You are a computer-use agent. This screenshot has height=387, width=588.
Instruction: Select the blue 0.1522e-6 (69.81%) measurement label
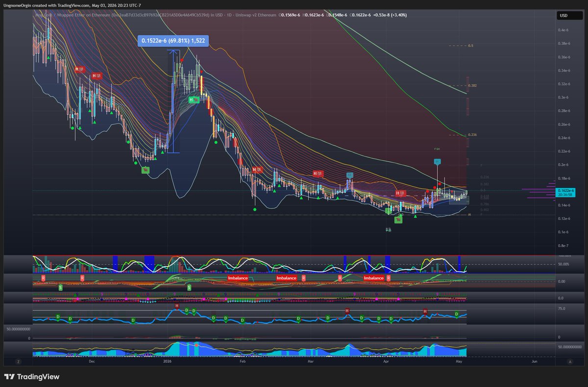coord(174,41)
